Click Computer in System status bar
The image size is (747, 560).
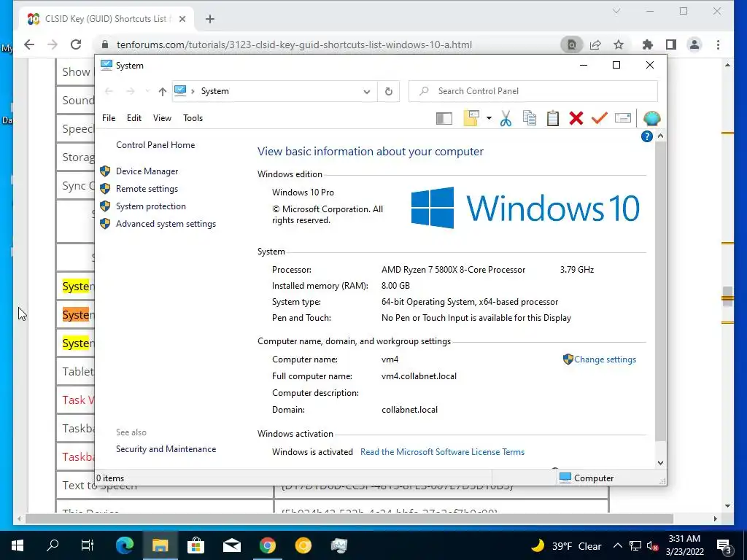[586, 478]
